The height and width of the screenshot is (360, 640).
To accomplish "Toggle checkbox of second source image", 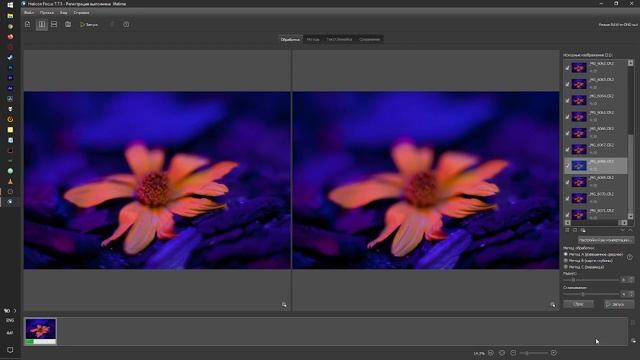I will [x=567, y=84].
